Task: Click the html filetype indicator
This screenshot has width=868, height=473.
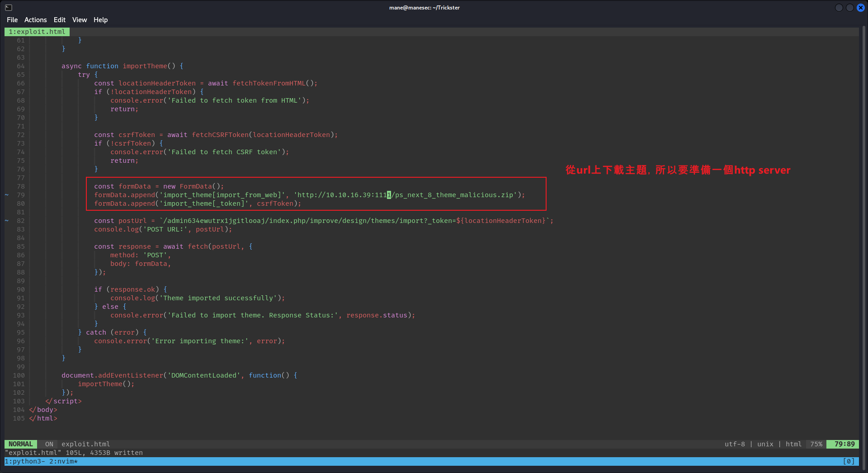Action: click(x=793, y=444)
